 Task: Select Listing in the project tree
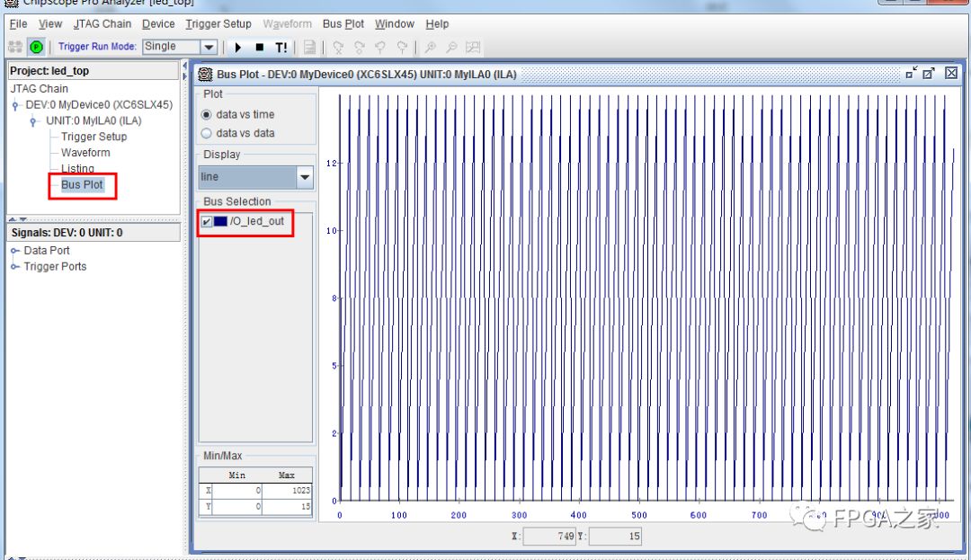point(77,169)
